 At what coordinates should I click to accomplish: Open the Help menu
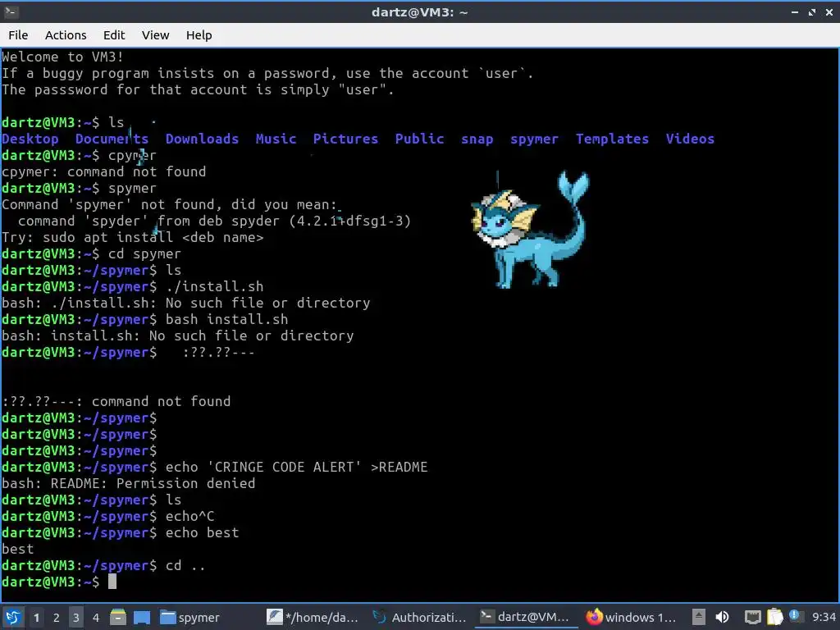(199, 34)
